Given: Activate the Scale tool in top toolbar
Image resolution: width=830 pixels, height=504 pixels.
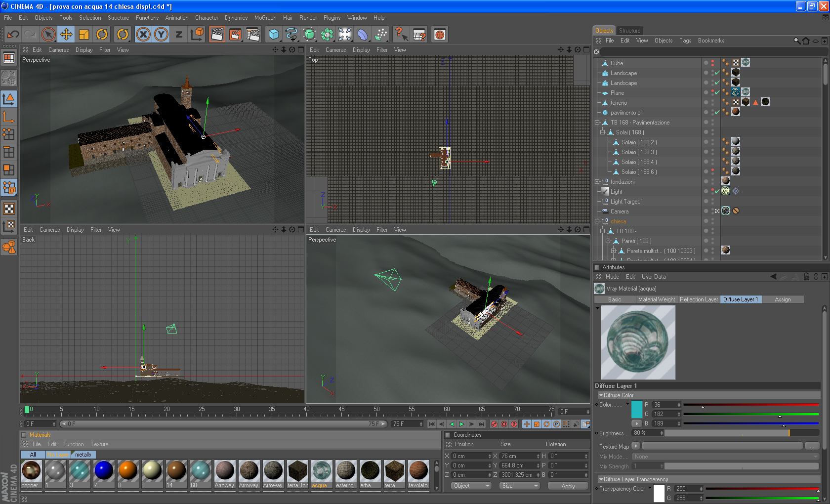Looking at the screenshot, I should pos(84,34).
